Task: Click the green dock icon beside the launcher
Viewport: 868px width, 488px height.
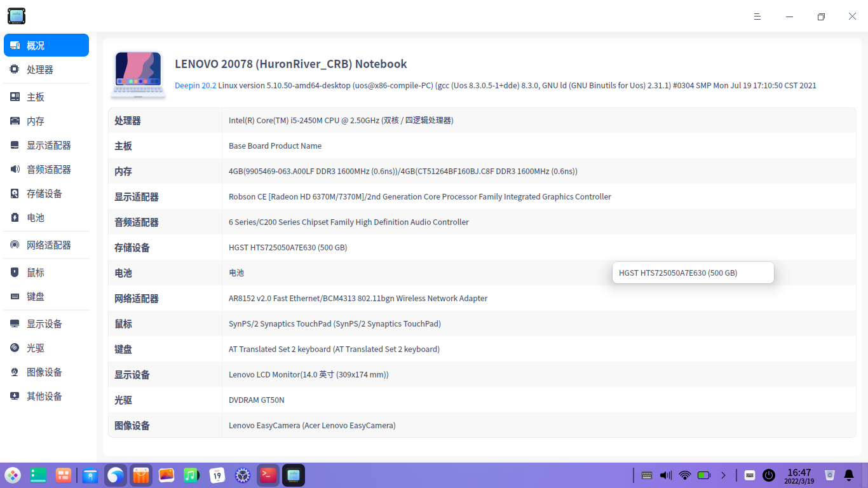Action: pyautogui.click(x=38, y=475)
